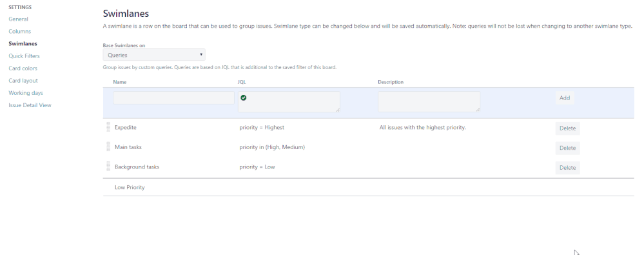Click the drag handle of Expedite row
The image size is (644, 255).
click(108, 127)
